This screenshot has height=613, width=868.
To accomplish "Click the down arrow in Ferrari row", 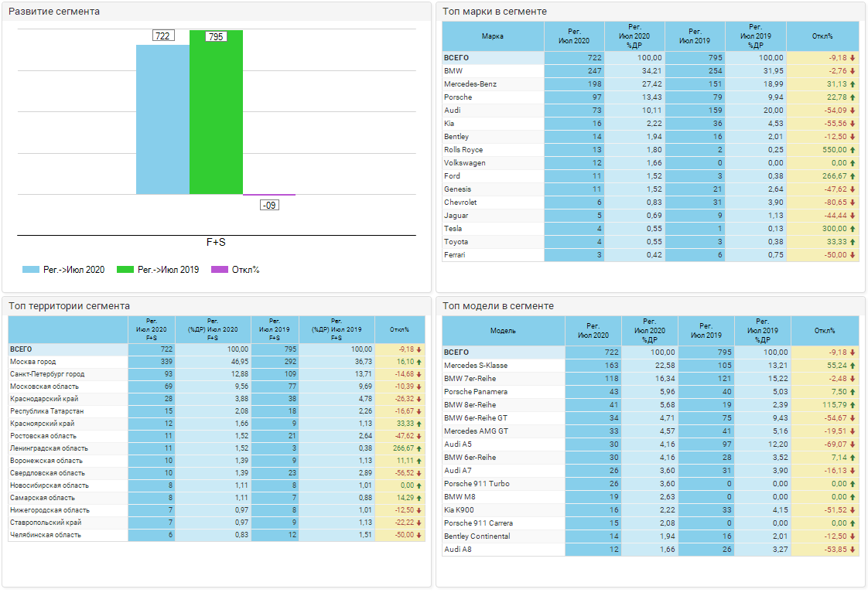I will click(853, 255).
